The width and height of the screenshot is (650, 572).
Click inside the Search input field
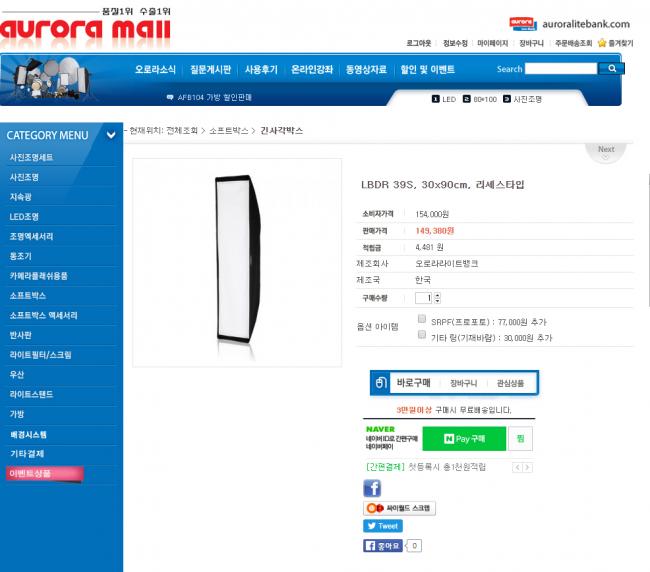point(561,69)
